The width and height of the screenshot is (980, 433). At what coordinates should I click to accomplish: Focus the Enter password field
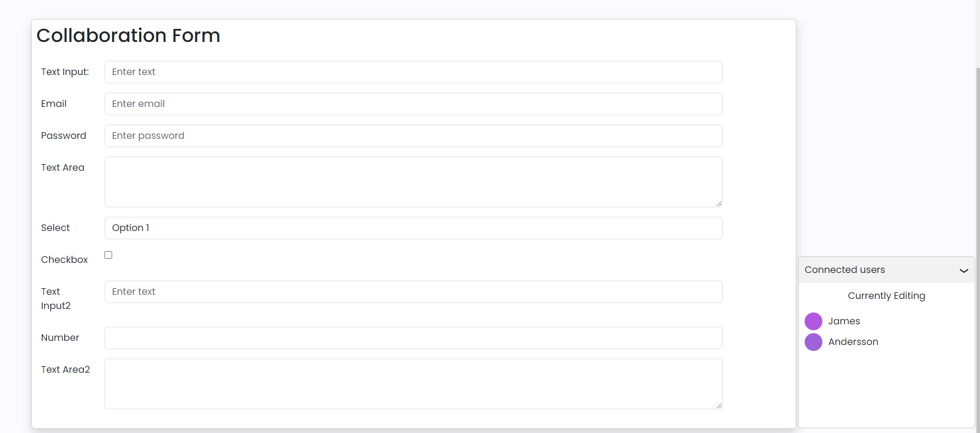[413, 136]
